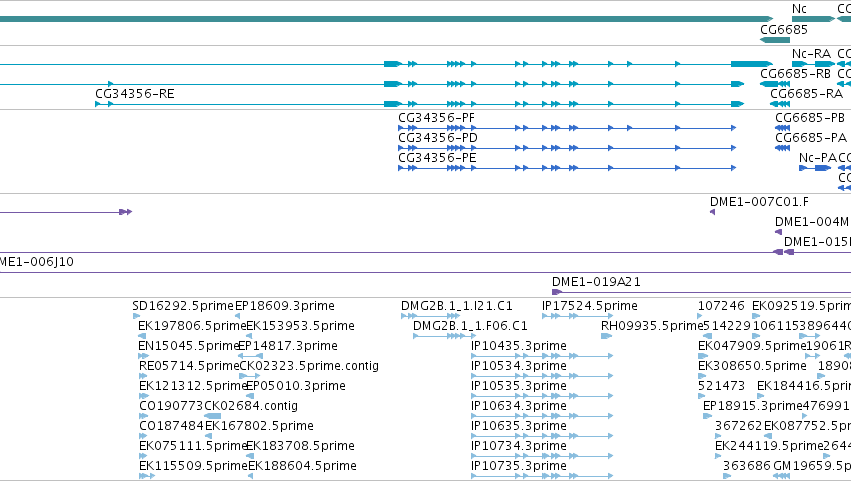Select the CG6685 gene label
Viewport: 851px width, 481px height.
click(784, 30)
